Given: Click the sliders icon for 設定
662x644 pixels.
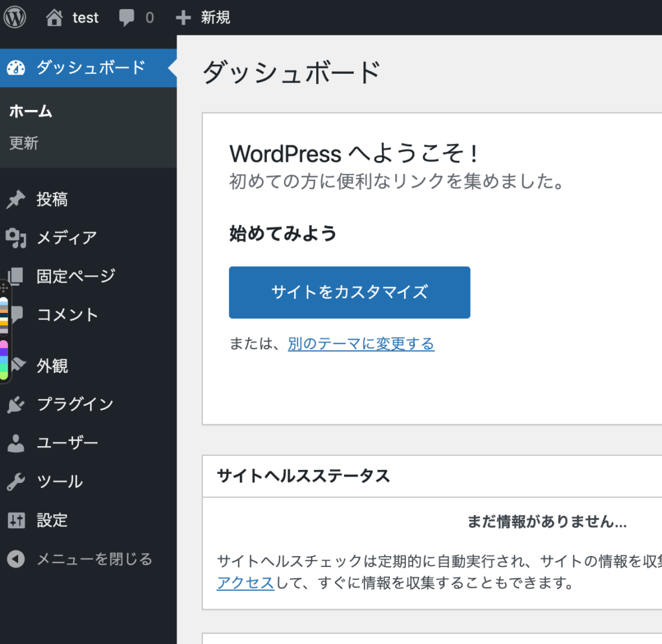Looking at the screenshot, I should pyautogui.click(x=16, y=521).
